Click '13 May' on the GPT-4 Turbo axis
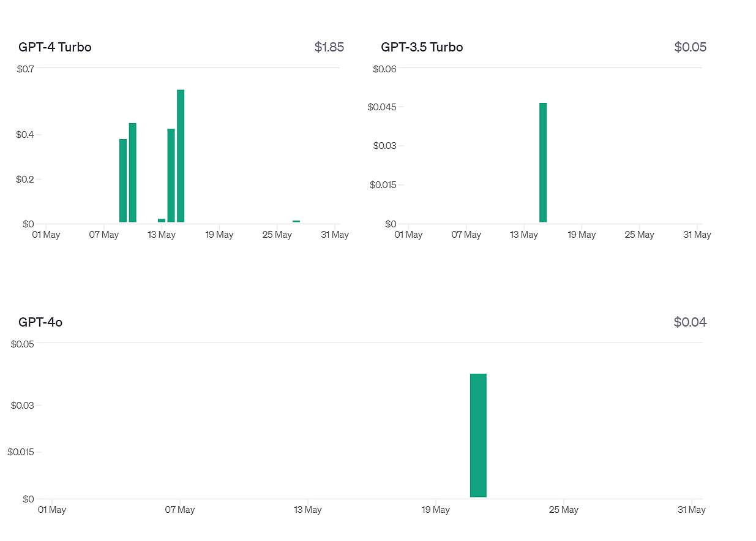 pyautogui.click(x=162, y=235)
